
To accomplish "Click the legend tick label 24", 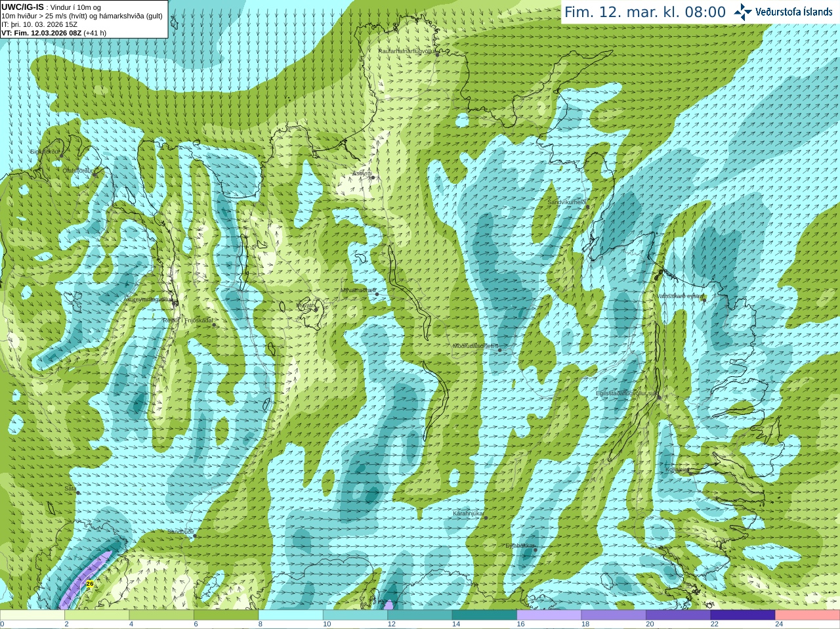I will (x=779, y=624).
